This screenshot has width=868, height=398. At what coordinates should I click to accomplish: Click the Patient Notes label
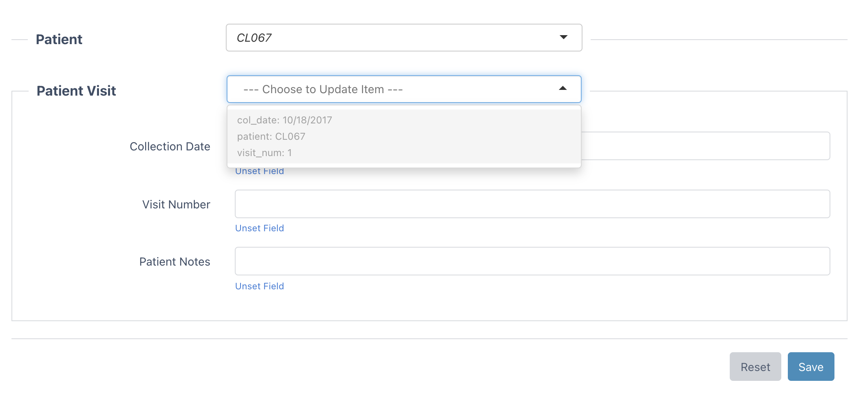[x=175, y=262]
